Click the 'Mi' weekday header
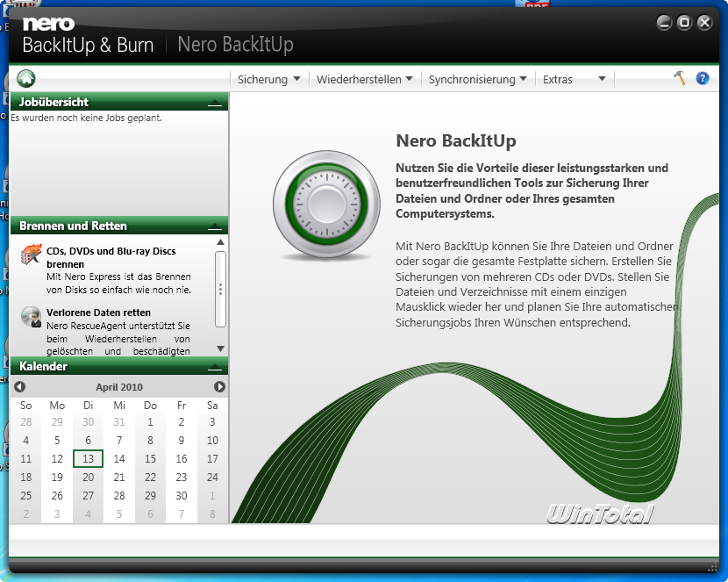Viewport: 728px width, 582px height. pyautogui.click(x=119, y=406)
